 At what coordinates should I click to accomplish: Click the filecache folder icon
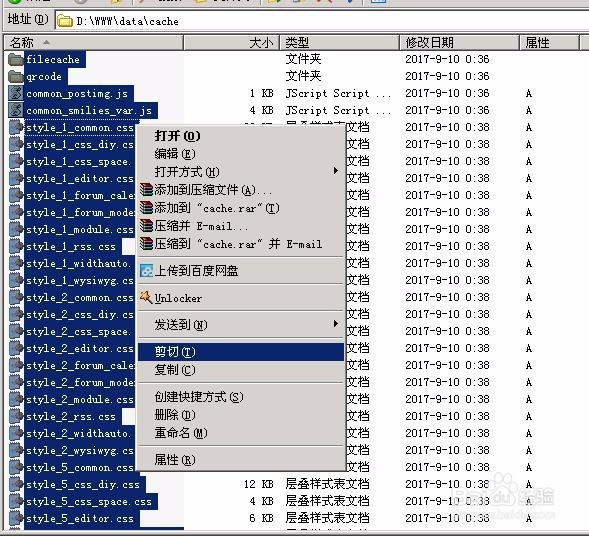pyautogui.click(x=16, y=59)
